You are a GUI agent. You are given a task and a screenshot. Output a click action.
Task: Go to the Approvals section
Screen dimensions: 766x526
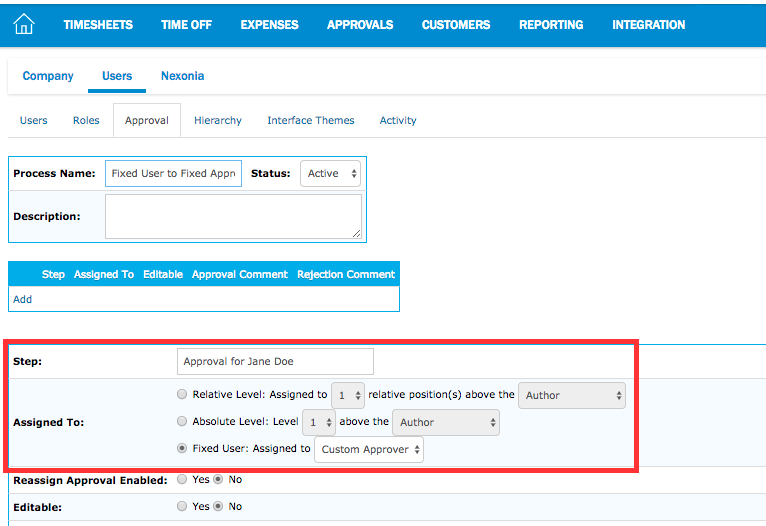tap(360, 25)
